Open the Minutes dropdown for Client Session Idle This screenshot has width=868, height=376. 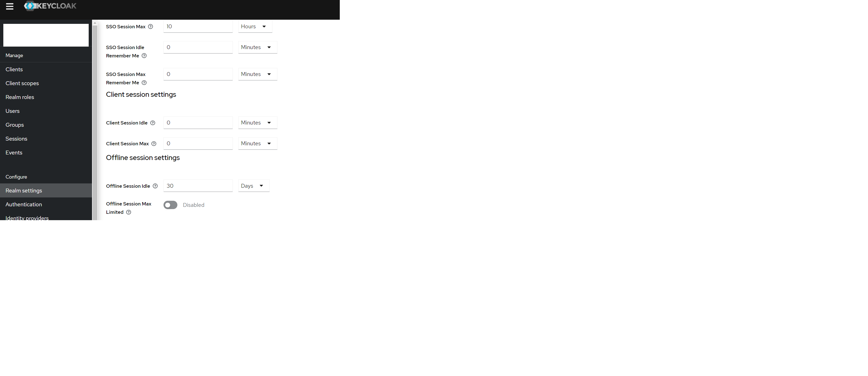coord(258,123)
